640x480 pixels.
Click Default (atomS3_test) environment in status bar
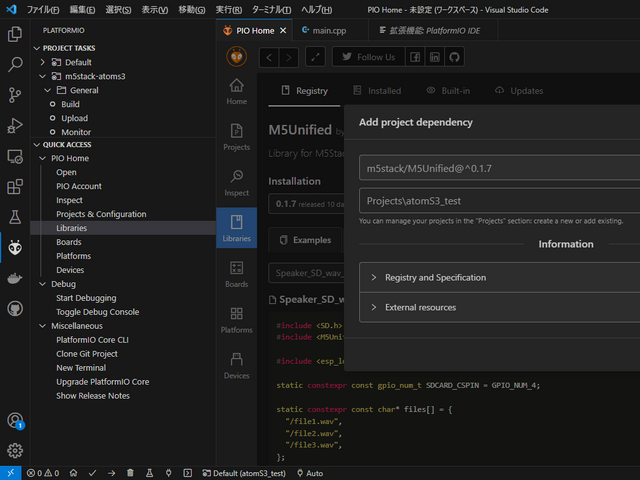click(244, 473)
